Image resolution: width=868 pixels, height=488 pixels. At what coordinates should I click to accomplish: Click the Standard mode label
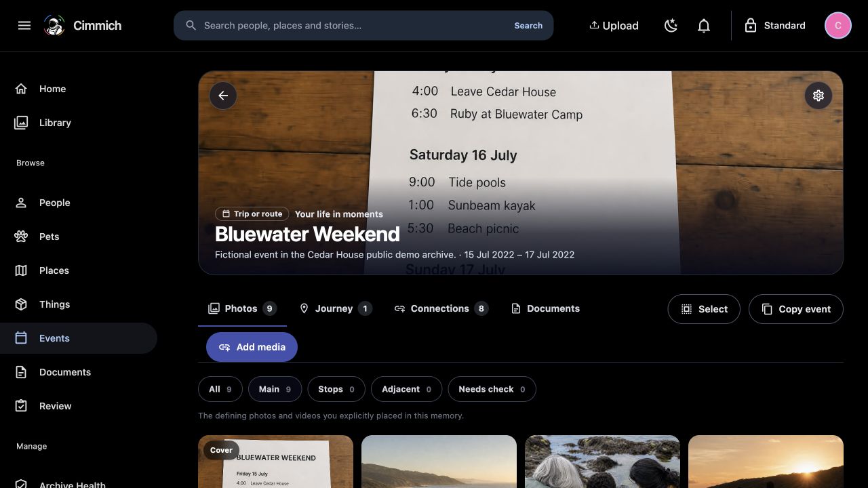[x=785, y=26]
